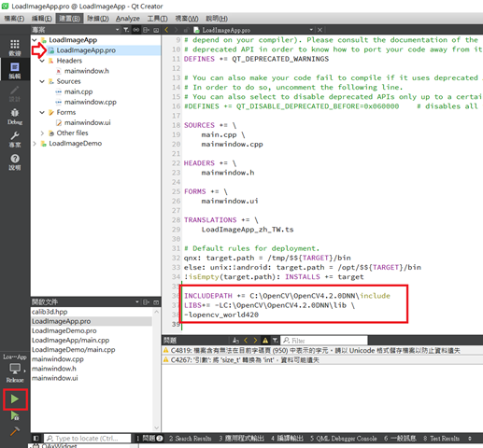The width and height of the screenshot is (483, 448).
Task: Click the Issues Filter input field
Action: pyautogui.click(x=324, y=341)
